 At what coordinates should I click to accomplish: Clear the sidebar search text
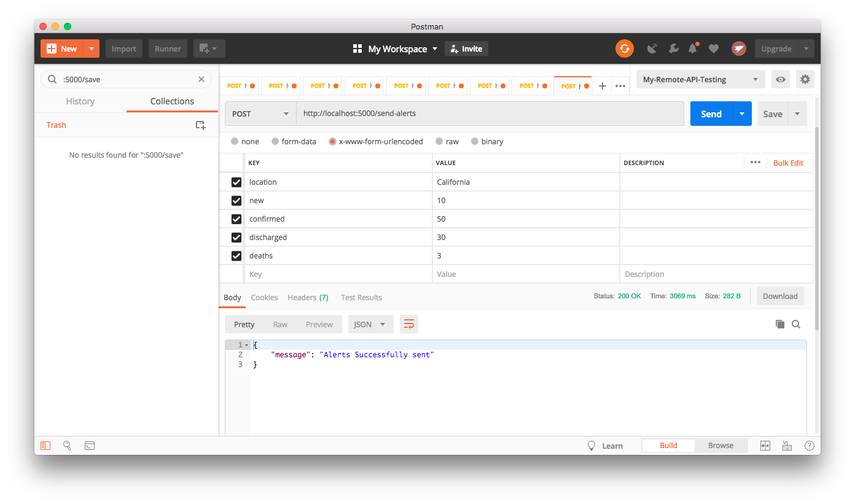(201, 79)
